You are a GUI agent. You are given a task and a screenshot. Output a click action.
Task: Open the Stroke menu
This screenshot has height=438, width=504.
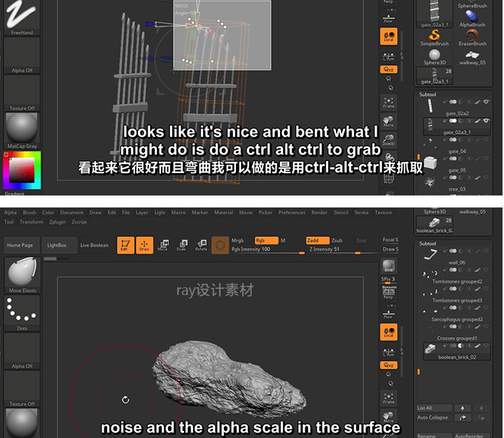click(x=361, y=212)
